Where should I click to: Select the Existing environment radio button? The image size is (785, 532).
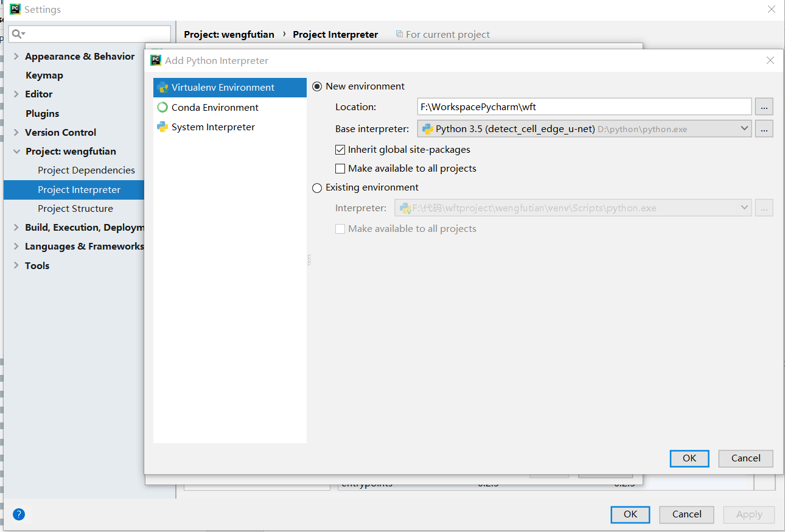(317, 187)
